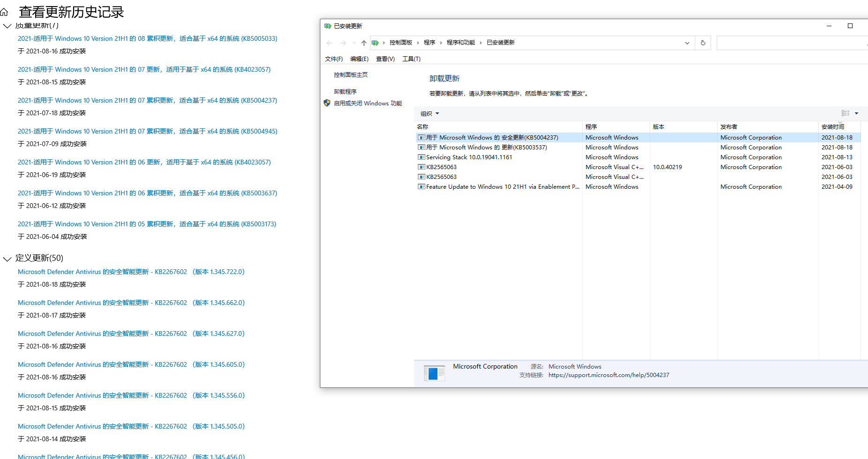Open Defender update version 1.345.722.0 link
This screenshot has width=868, height=459.
tap(131, 272)
